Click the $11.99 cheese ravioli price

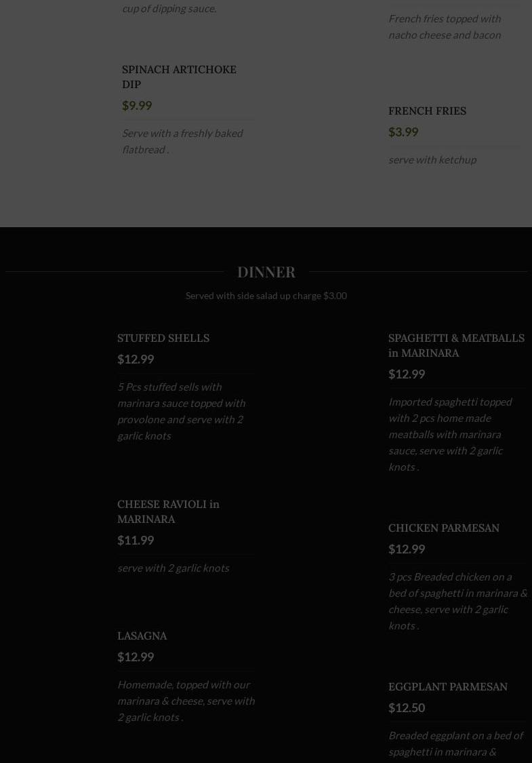pos(136,540)
